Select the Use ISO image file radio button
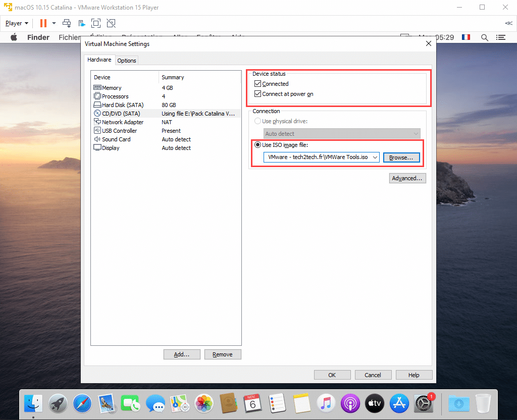This screenshot has height=420, width=517. coord(257,145)
